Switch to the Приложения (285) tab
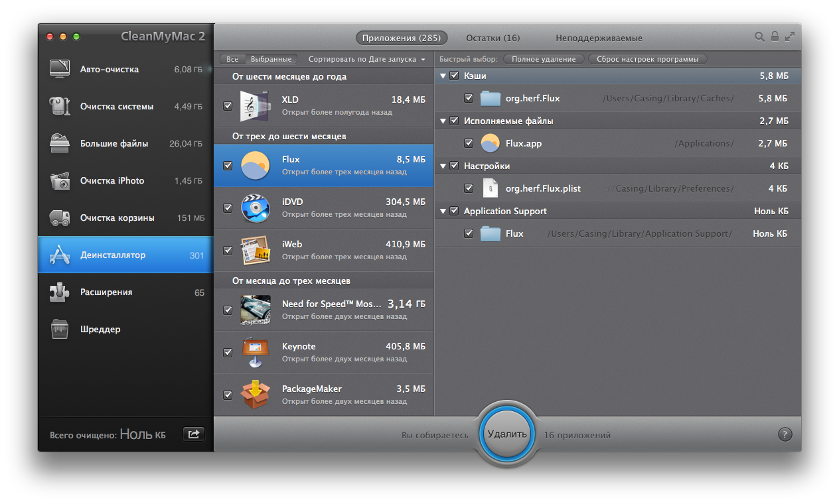Image resolution: width=839 pixels, height=504 pixels. 402,38
